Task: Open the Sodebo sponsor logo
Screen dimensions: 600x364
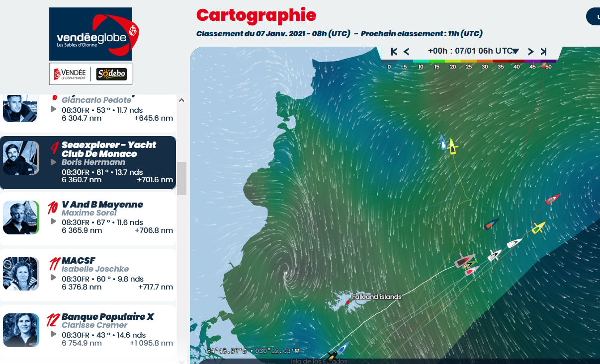Action: tap(111, 74)
